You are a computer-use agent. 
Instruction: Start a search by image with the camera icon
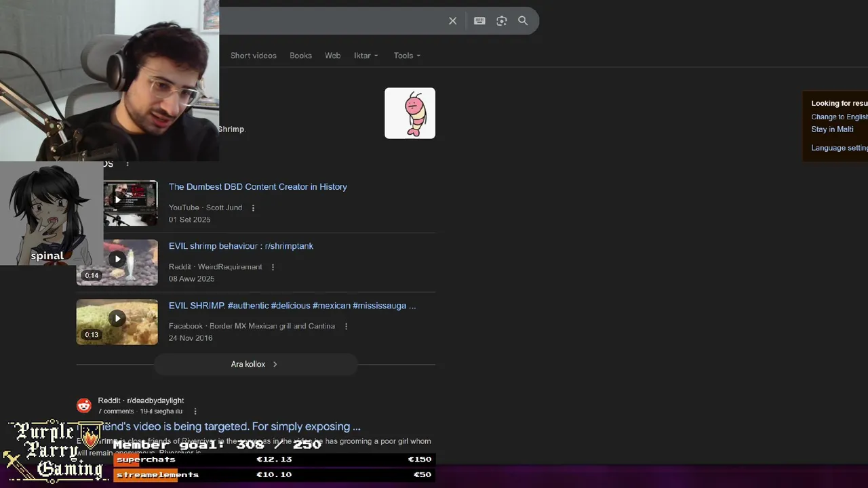click(x=502, y=21)
